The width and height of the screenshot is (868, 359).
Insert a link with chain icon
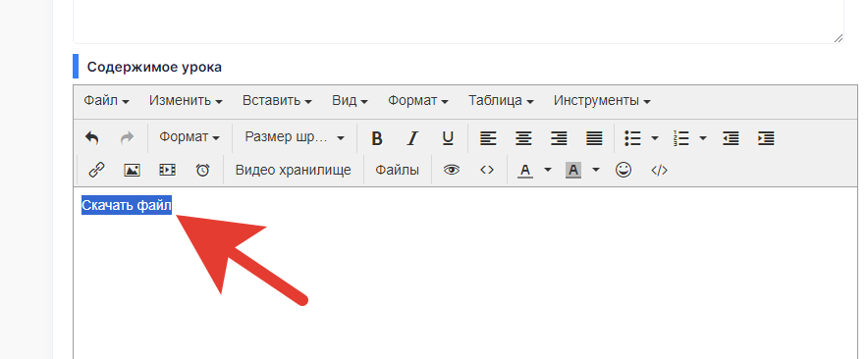coord(97,171)
